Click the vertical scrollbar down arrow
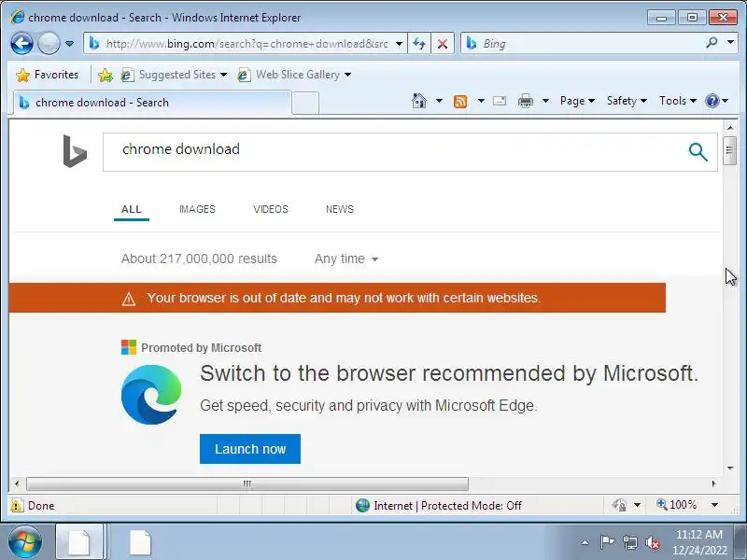The image size is (747, 560). click(x=730, y=469)
